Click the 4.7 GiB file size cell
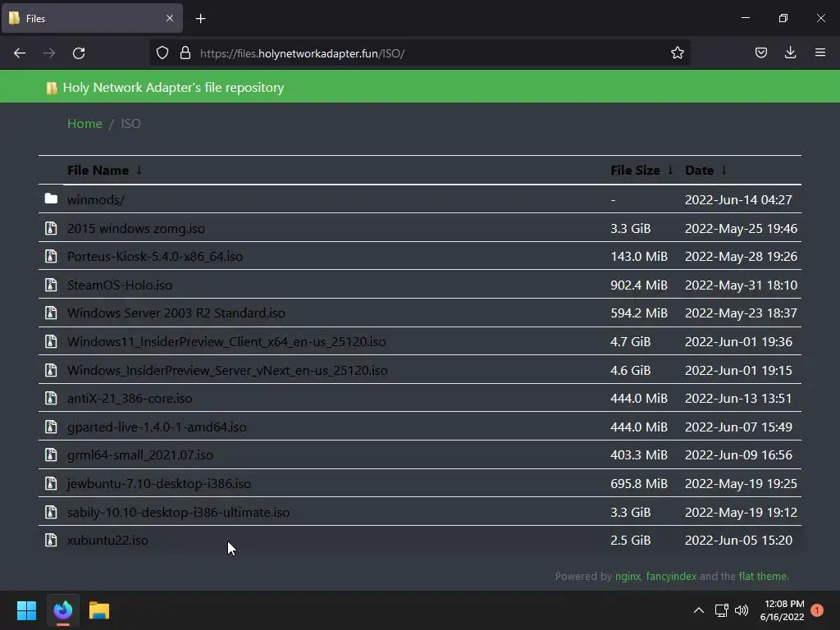840x630 pixels. pos(631,342)
